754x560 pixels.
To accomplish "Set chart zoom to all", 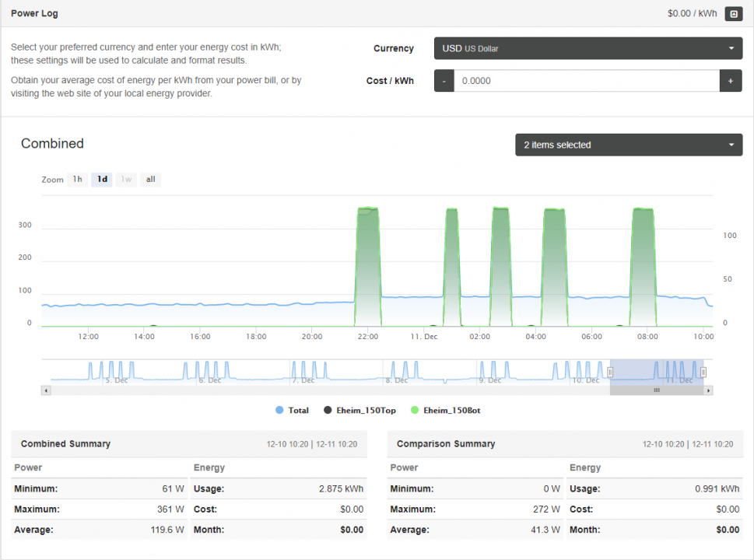I will (x=150, y=180).
